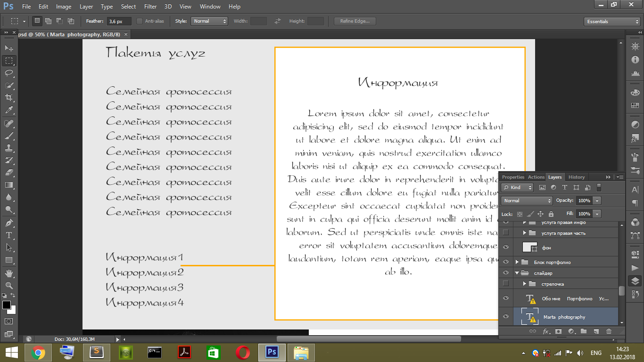Image resolution: width=644 pixels, height=362 pixels.
Task: Select the Eraser tool
Action: pyautogui.click(x=9, y=173)
